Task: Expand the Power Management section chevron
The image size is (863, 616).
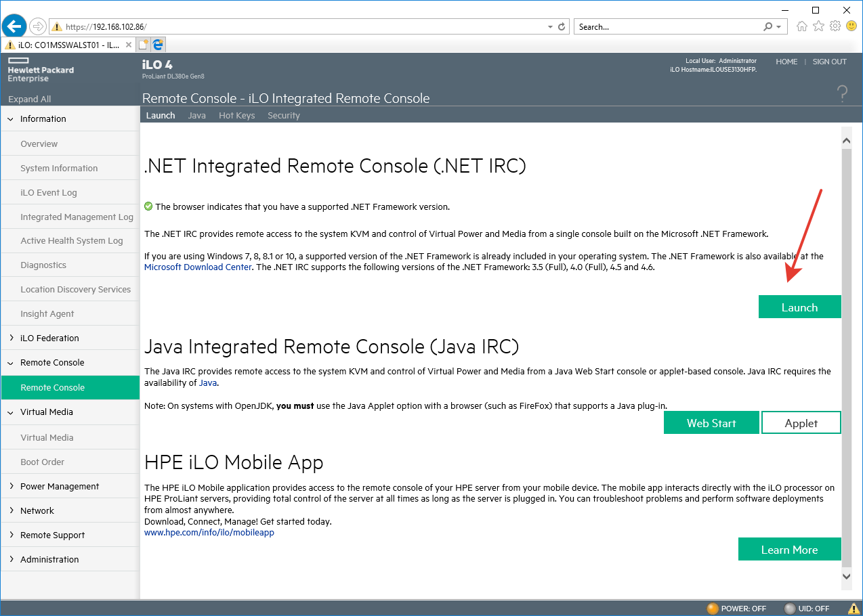Action: tap(11, 486)
